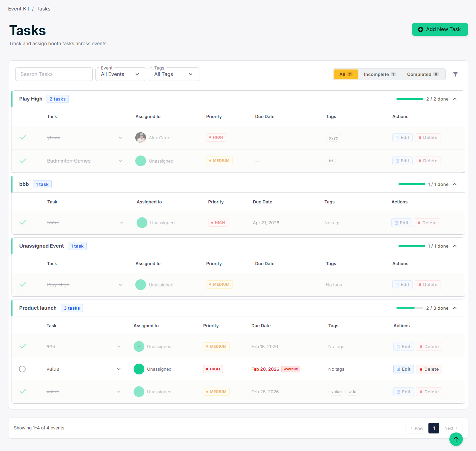This screenshot has height=451, width=476.
Task: Click Alex Carter's avatar photo
Action: [141, 138]
